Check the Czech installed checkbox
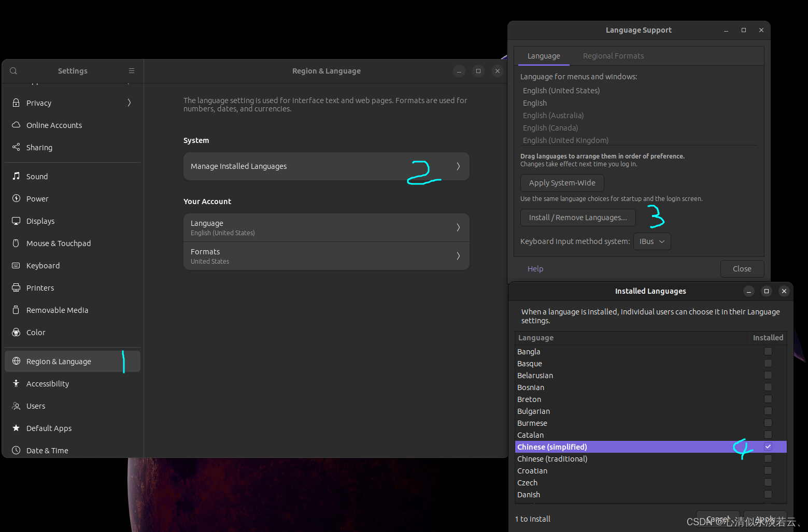The width and height of the screenshot is (808, 532). [x=768, y=482]
